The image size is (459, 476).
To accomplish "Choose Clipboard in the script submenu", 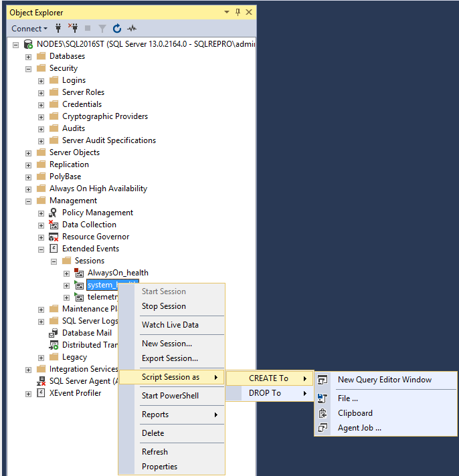I will click(x=355, y=413).
